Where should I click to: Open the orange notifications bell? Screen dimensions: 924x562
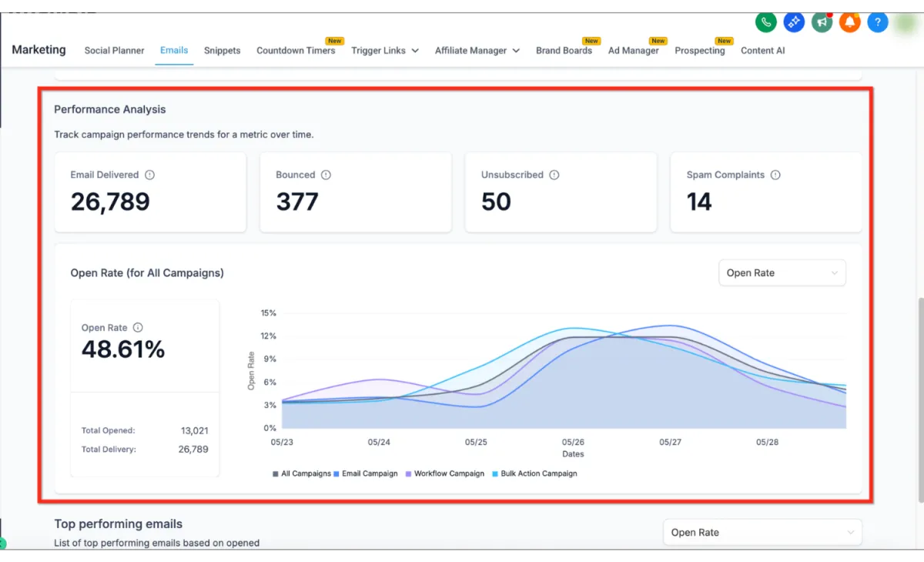coord(850,22)
